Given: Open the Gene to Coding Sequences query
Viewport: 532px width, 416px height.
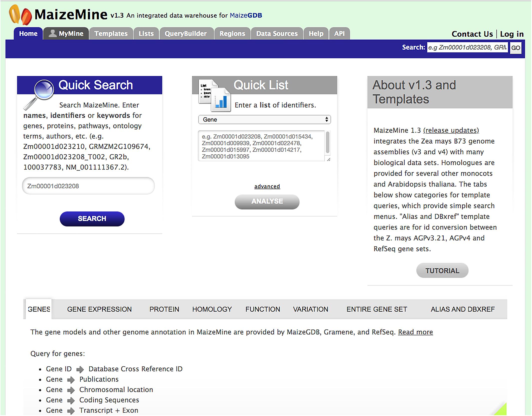Looking at the screenshot, I should point(92,400).
